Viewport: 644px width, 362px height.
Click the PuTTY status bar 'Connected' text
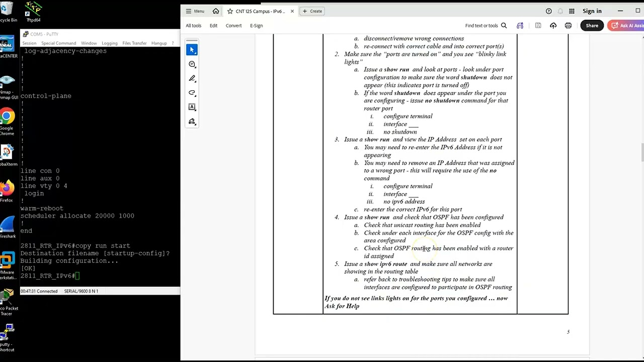(x=48, y=291)
